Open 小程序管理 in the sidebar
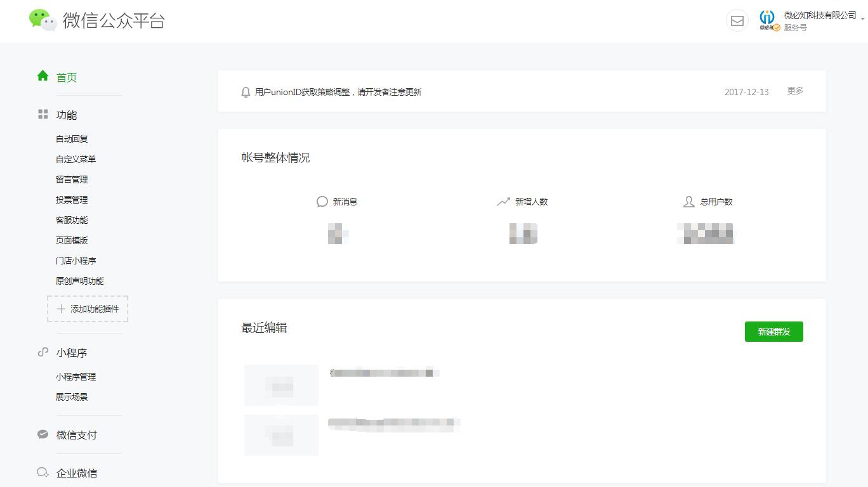The height and width of the screenshot is (487, 868). coord(76,377)
